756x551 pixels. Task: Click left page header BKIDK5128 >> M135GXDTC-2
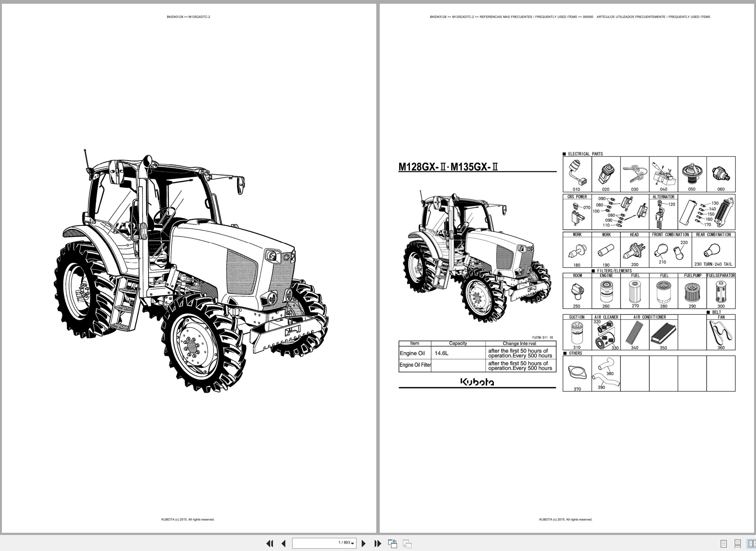188,17
